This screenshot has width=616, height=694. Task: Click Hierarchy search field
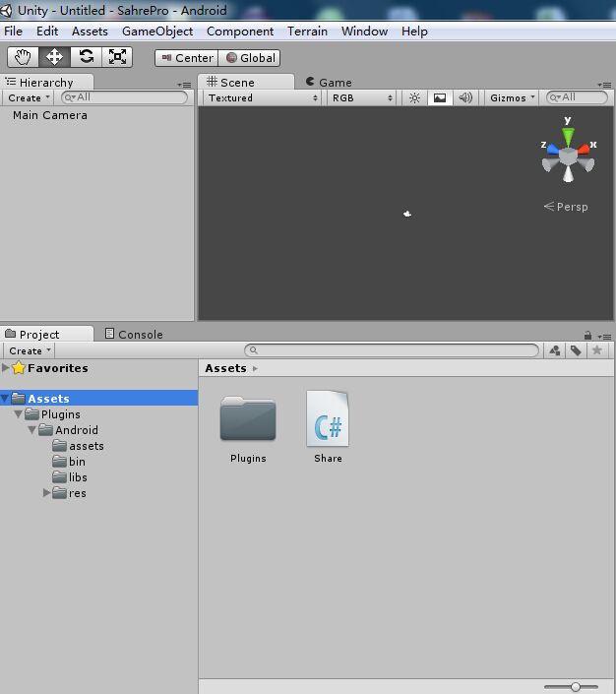point(124,97)
